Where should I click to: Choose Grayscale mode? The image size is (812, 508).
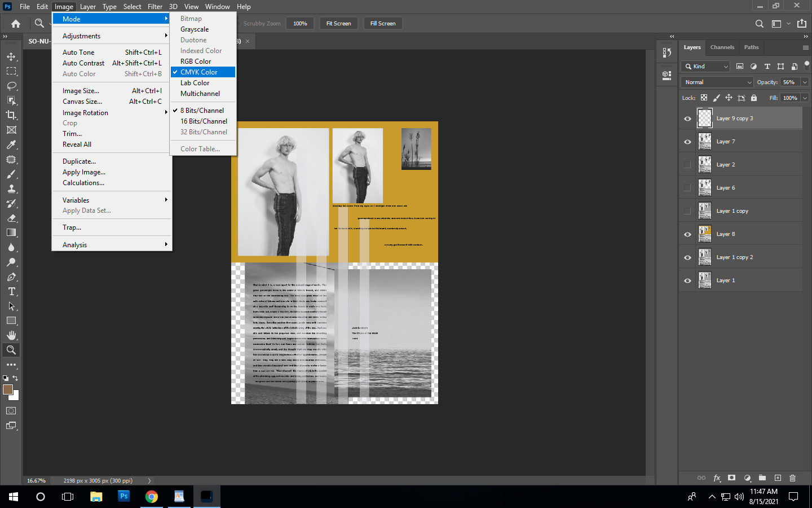[x=203, y=29]
